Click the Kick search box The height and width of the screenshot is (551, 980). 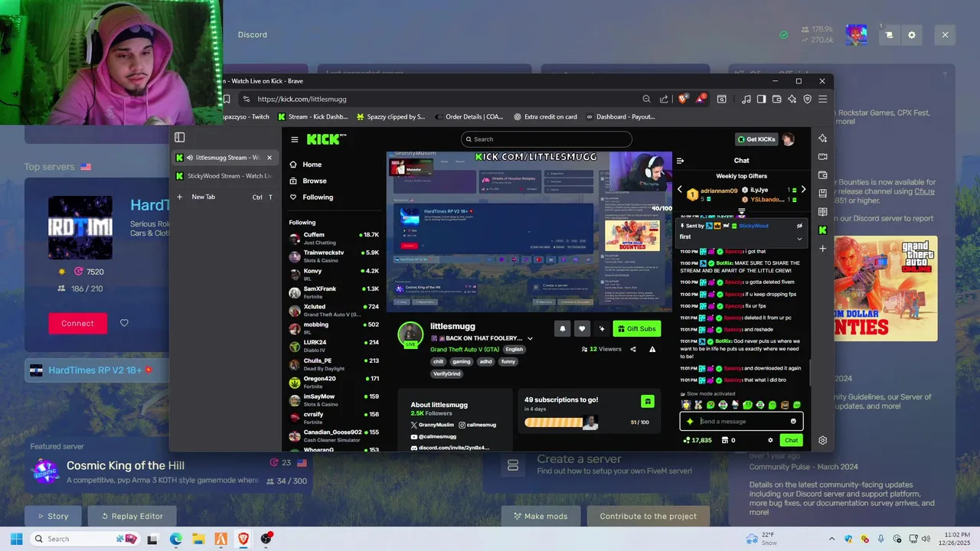point(547,139)
